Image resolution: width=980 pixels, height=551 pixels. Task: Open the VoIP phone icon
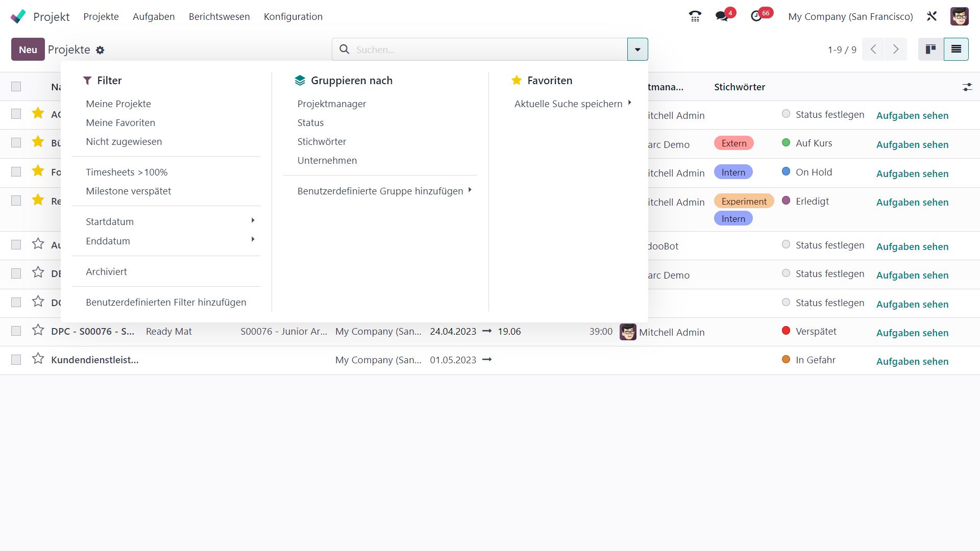pos(695,16)
